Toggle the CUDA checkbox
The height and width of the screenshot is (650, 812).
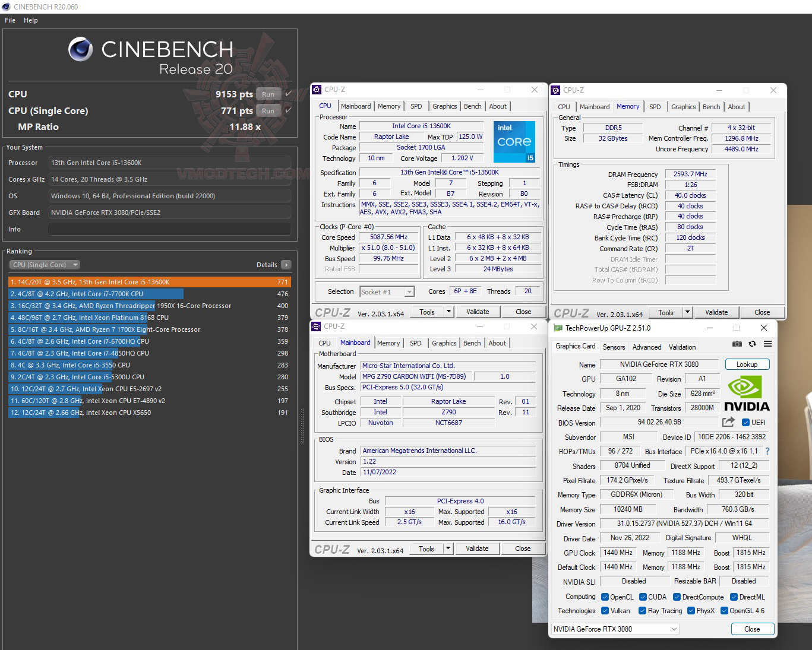(x=643, y=597)
